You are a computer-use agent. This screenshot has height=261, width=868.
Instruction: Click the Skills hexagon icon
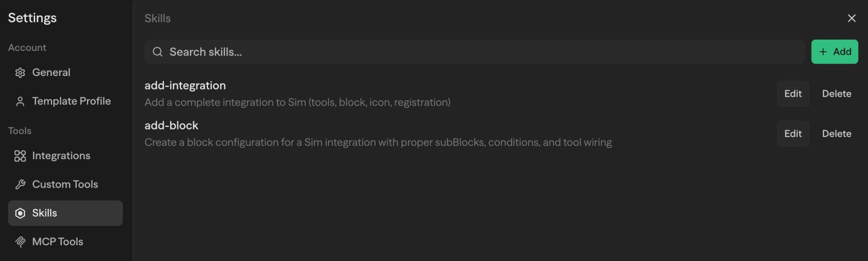pos(20,213)
